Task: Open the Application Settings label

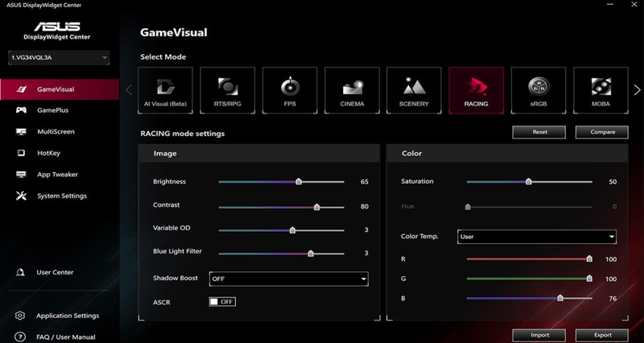Action: pos(68,316)
